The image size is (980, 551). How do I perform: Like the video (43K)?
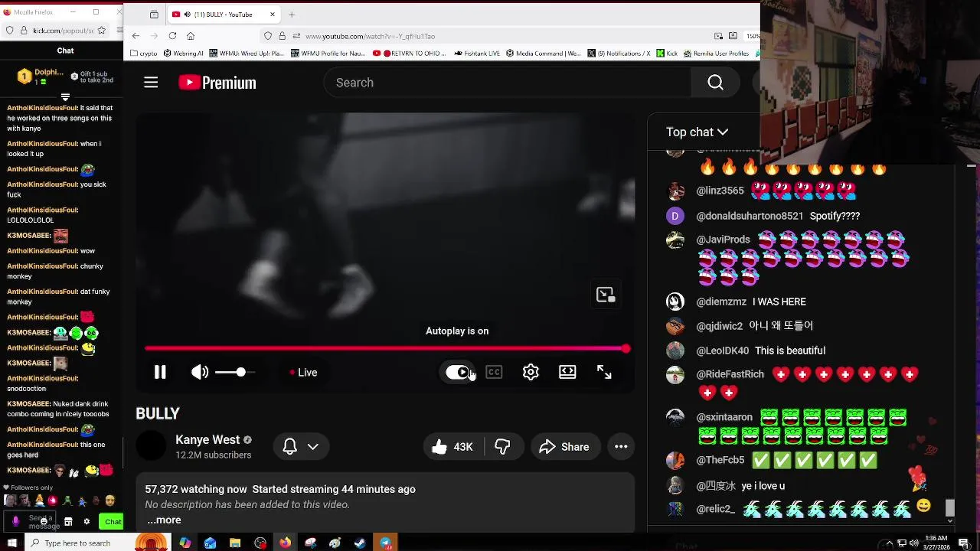coord(452,447)
